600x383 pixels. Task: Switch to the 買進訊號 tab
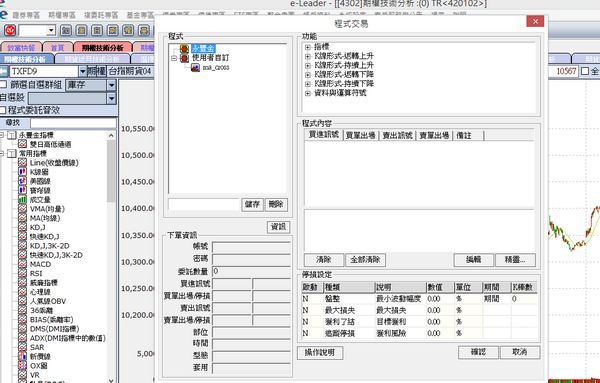point(324,135)
